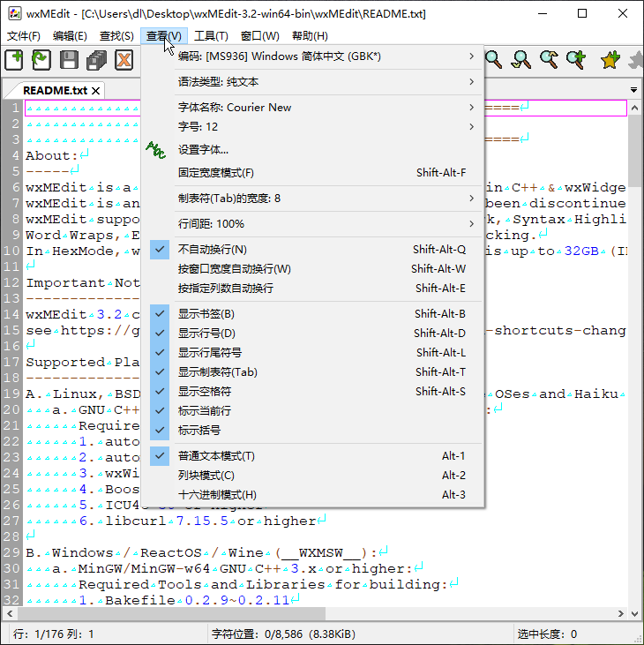The height and width of the screenshot is (645, 644).
Task: Switch to 十六进制模式 hex mode
Action: point(311,494)
